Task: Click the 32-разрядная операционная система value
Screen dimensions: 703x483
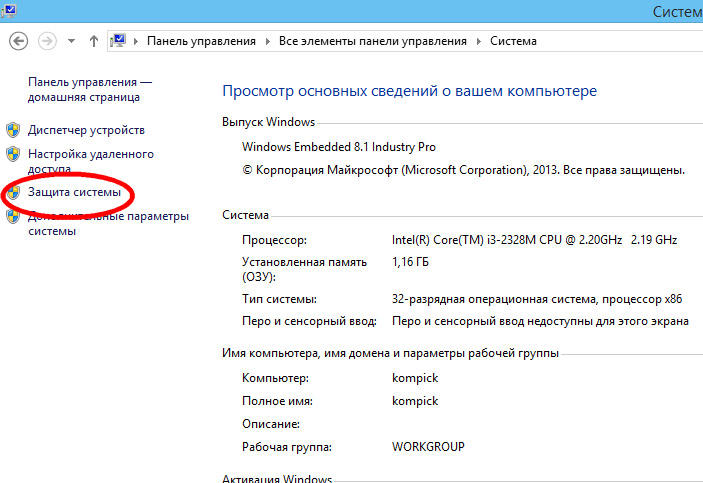Action: click(537, 299)
